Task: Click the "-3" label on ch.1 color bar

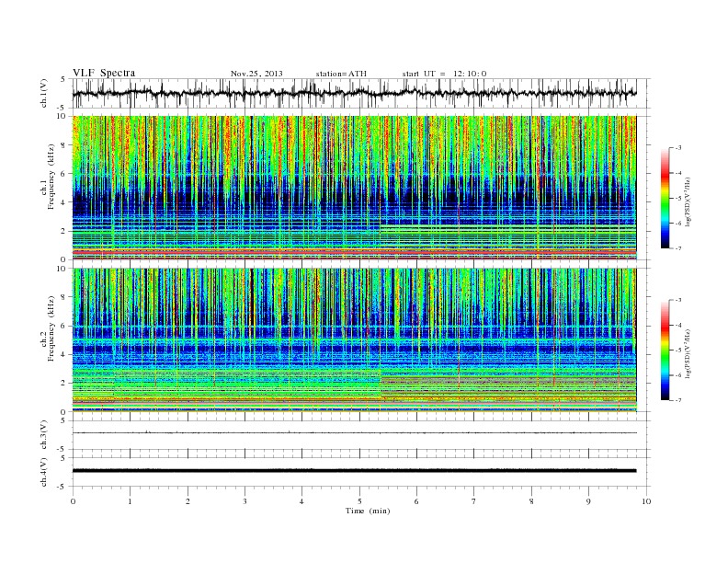Action: coord(678,148)
